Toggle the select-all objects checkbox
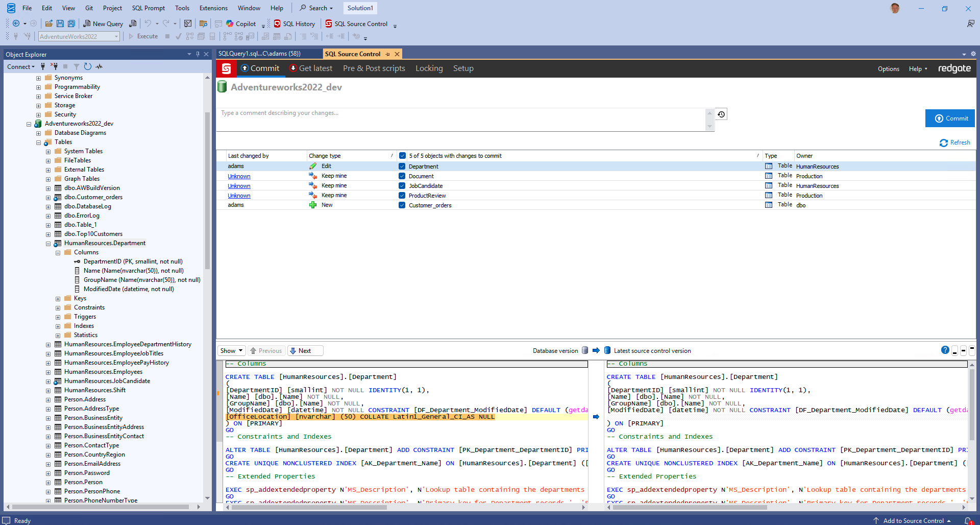 pos(402,156)
